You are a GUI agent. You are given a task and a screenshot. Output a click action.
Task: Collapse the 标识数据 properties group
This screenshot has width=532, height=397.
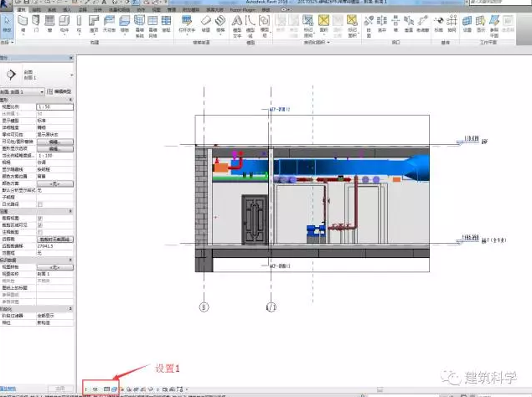pos(70,260)
